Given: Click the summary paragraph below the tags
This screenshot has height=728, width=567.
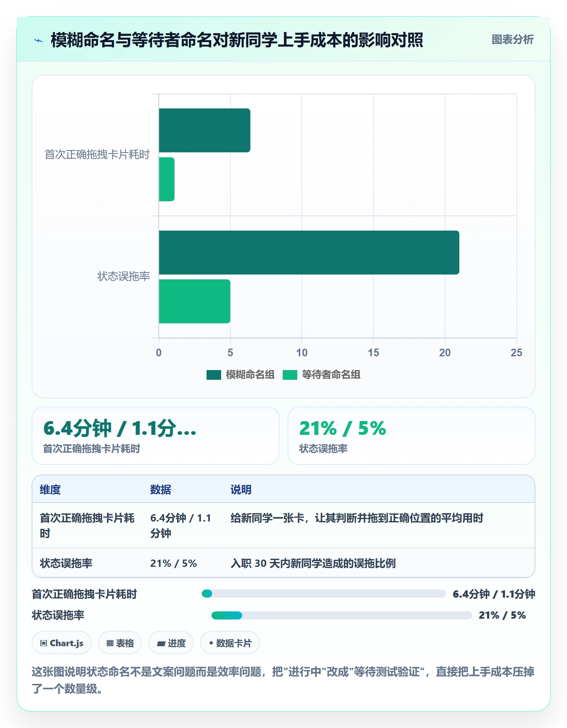Looking at the screenshot, I should coord(283,680).
